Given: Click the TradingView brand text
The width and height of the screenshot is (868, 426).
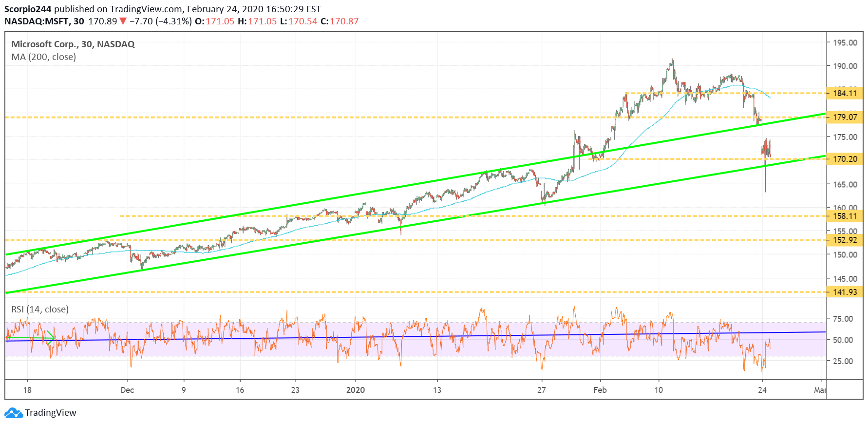Looking at the screenshot, I should [x=51, y=413].
